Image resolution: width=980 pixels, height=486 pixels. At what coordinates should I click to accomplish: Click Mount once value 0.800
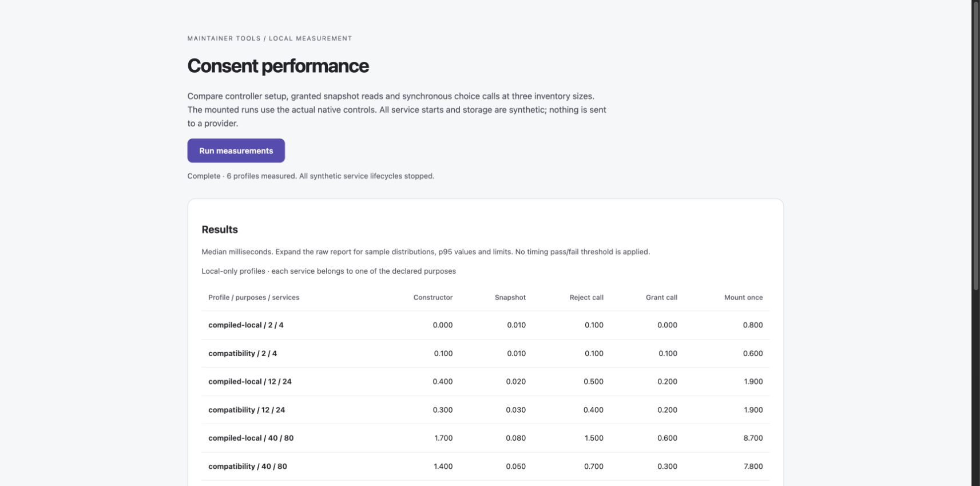click(753, 325)
